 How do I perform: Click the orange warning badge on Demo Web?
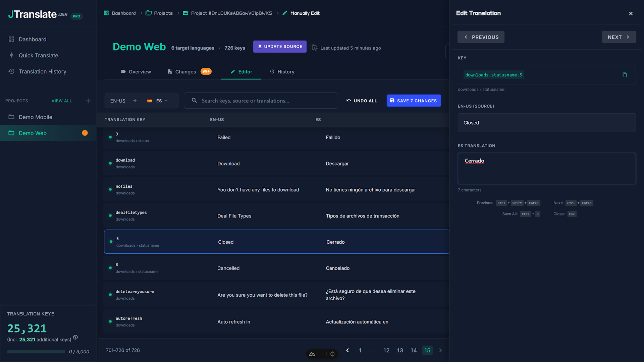85,133
